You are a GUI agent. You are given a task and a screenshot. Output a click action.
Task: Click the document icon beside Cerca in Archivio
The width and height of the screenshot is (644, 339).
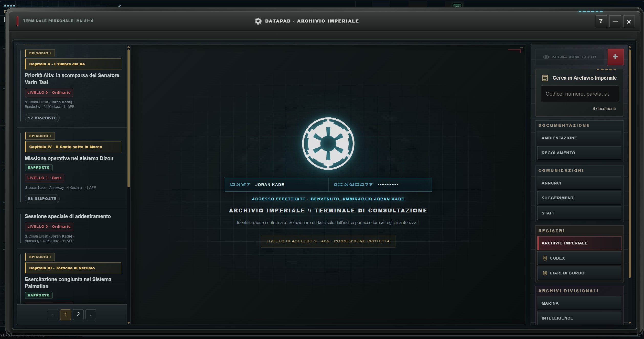pyautogui.click(x=545, y=78)
